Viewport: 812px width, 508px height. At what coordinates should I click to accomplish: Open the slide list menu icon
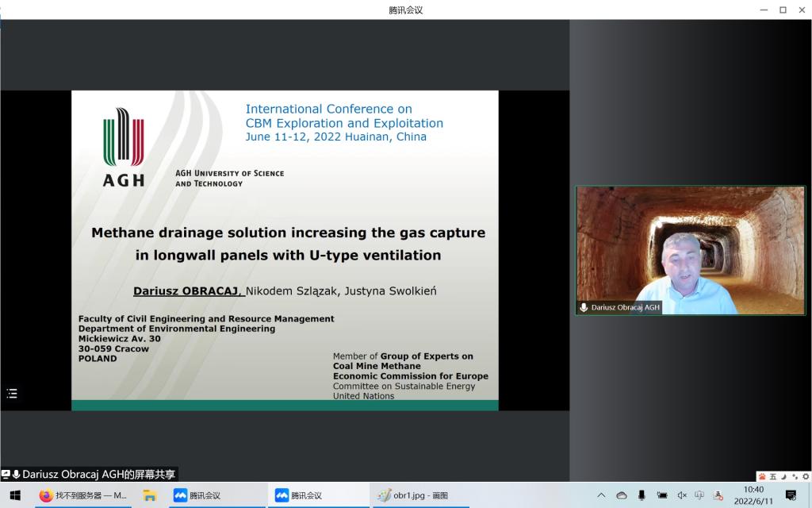(x=12, y=393)
